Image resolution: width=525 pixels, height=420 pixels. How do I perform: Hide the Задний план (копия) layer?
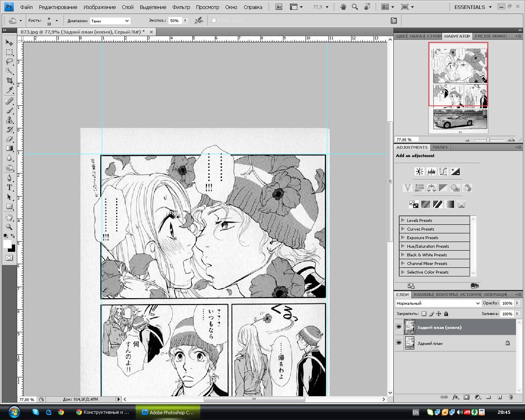[x=399, y=327]
